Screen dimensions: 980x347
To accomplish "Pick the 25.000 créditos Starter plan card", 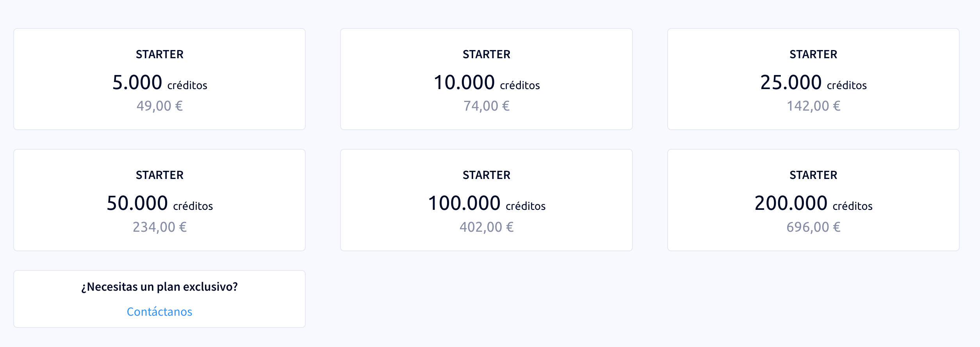I will pos(813,79).
